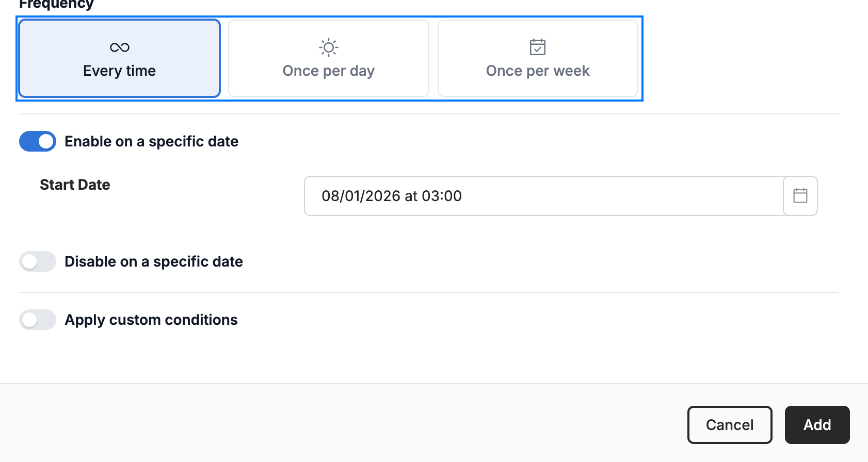Click the Frequency section heading
The height and width of the screenshot is (462, 868).
coord(56,4)
